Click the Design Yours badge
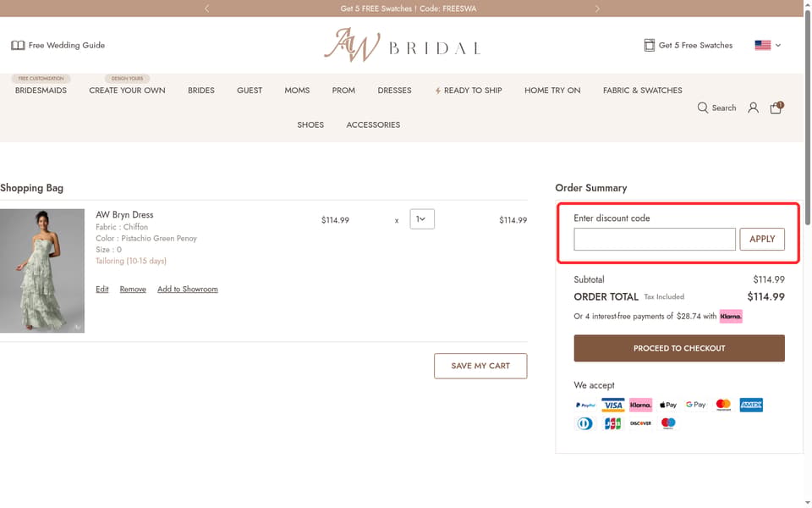Screen dimensions: 812x508 tap(127, 78)
